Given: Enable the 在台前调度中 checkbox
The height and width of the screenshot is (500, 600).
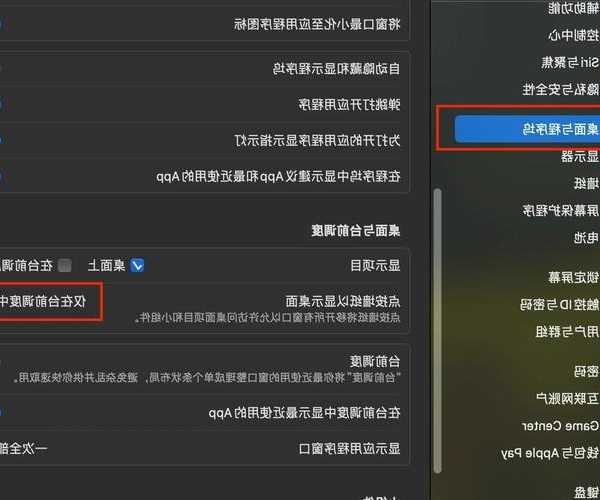Looking at the screenshot, I should [65, 265].
